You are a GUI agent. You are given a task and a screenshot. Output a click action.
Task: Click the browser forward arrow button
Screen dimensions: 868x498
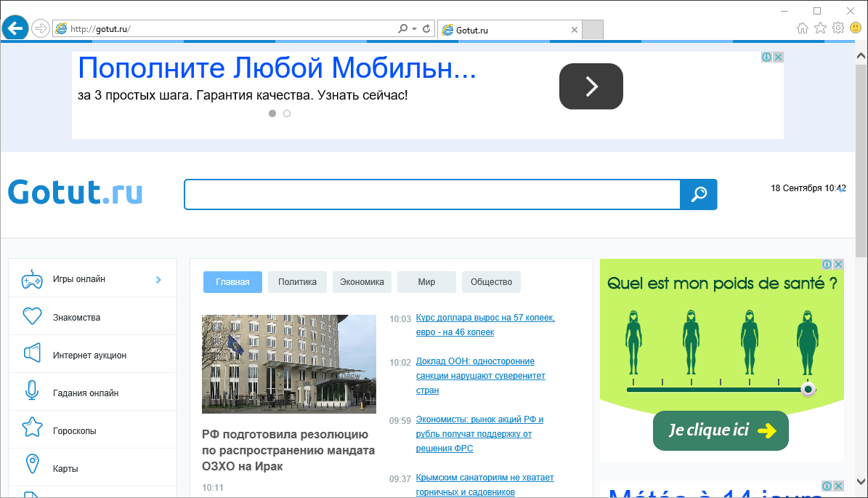(x=41, y=28)
